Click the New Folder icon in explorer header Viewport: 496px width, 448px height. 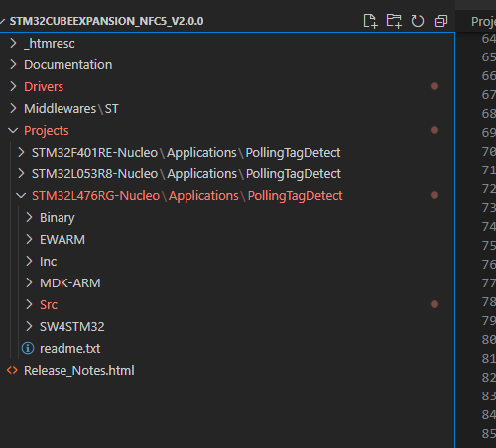pyautogui.click(x=394, y=21)
